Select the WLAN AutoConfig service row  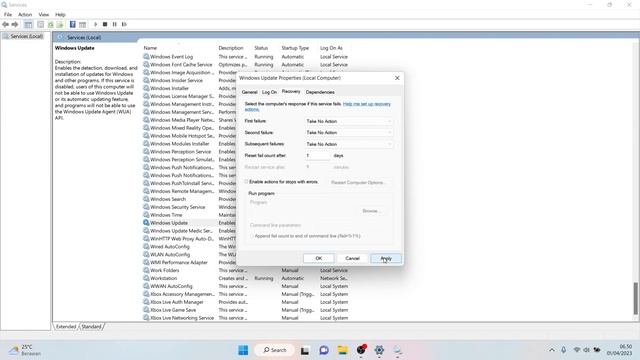point(170,255)
